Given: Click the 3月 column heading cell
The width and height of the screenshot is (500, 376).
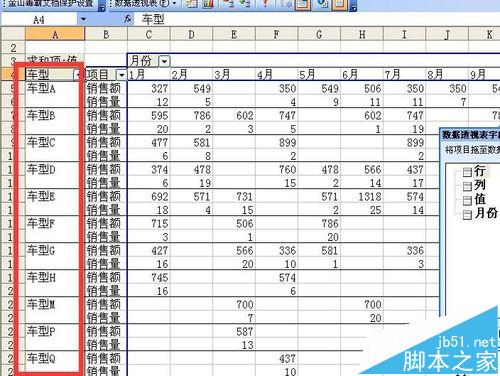Looking at the screenshot, I should pos(234,74).
